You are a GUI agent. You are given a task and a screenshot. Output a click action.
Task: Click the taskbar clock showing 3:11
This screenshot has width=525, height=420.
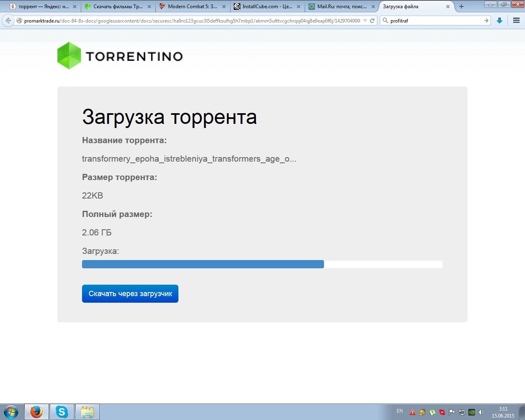click(503, 412)
